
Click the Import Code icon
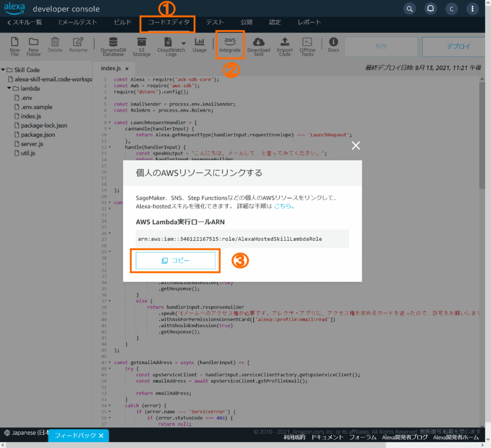click(285, 47)
